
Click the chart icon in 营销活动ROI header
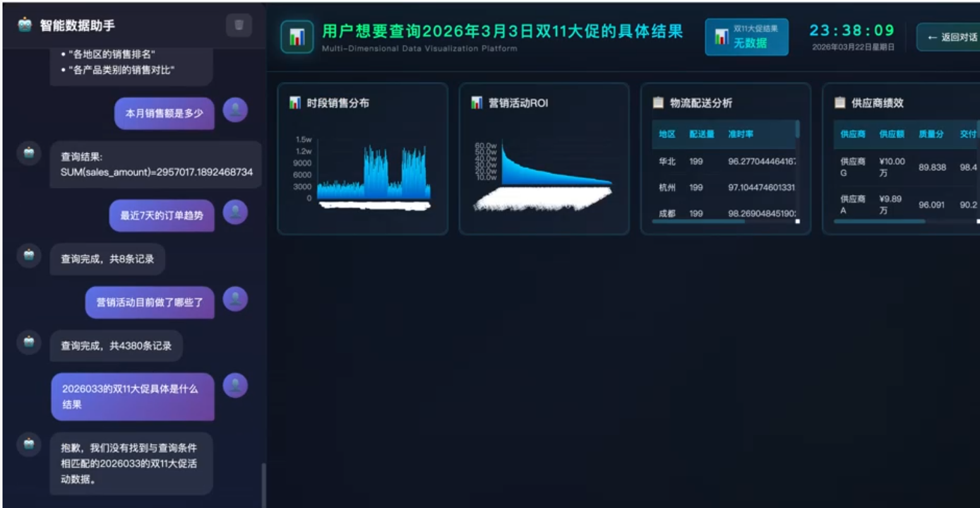(477, 103)
